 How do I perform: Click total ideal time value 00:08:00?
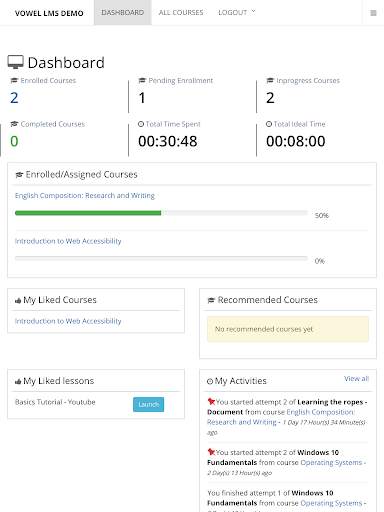(296, 141)
